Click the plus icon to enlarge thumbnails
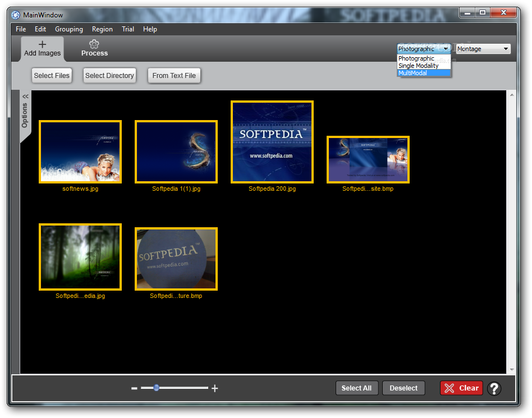Image resolution: width=532 pixels, height=418 pixels. [215, 388]
